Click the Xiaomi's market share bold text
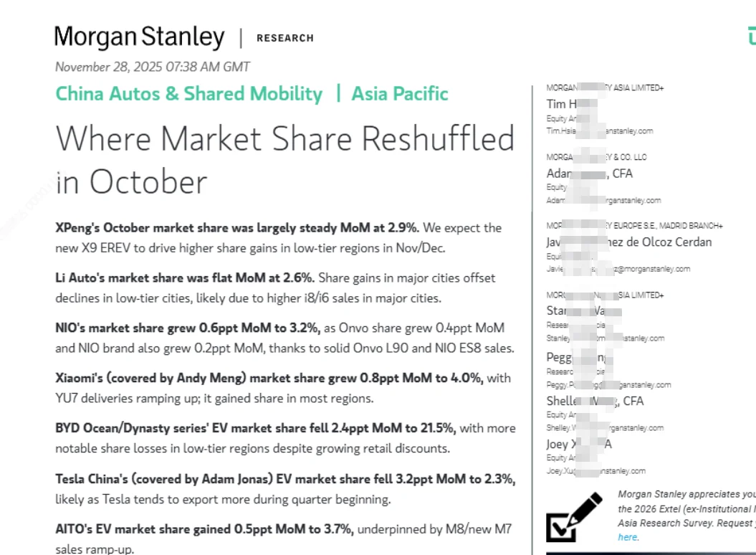Image resolution: width=756 pixels, height=555 pixels. pos(269,378)
